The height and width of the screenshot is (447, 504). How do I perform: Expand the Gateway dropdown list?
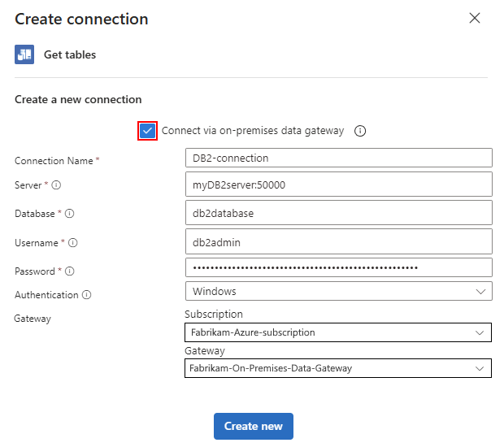pos(338,368)
